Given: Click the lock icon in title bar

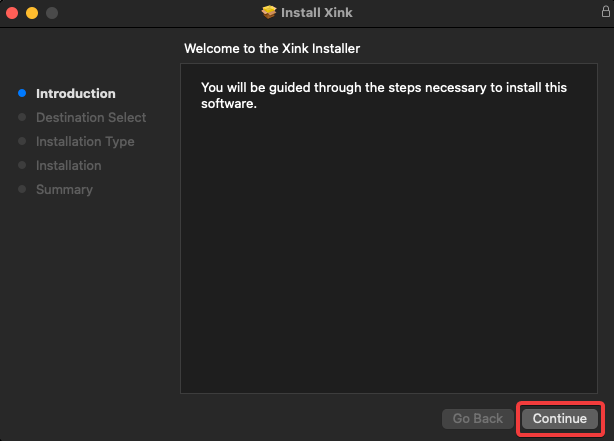Looking at the screenshot, I should pyautogui.click(x=603, y=12).
